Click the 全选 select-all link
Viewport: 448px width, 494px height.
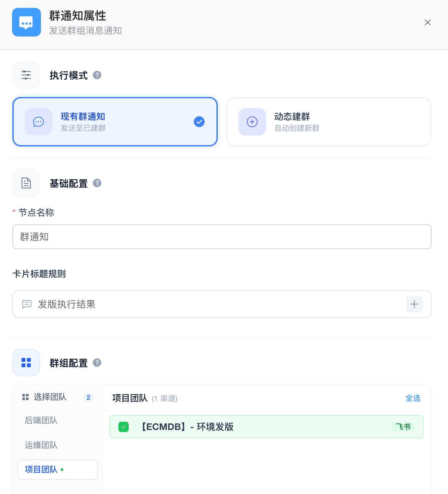pos(413,398)
